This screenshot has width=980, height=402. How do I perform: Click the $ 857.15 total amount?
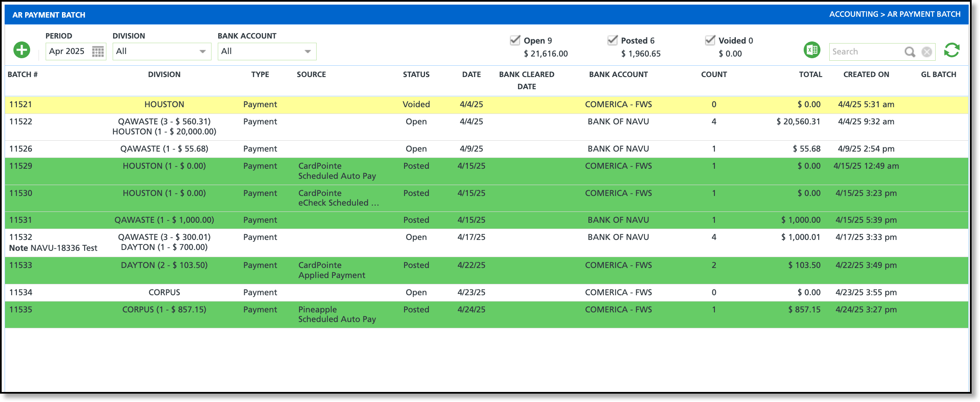804,309
